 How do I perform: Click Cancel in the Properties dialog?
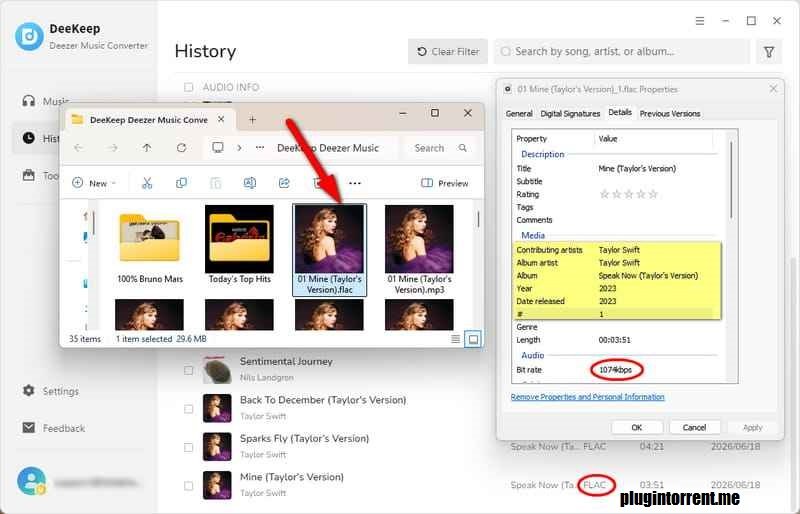pos(694,428)
